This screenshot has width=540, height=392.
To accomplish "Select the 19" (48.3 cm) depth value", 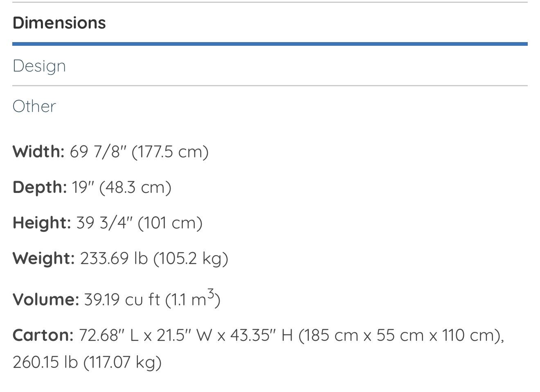I will click(x=122, y=188).
